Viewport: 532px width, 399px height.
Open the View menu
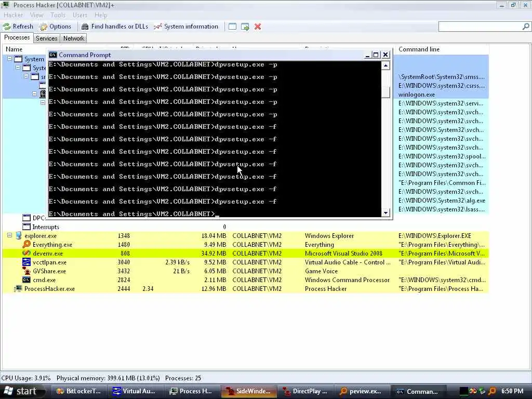click(36, 15)
